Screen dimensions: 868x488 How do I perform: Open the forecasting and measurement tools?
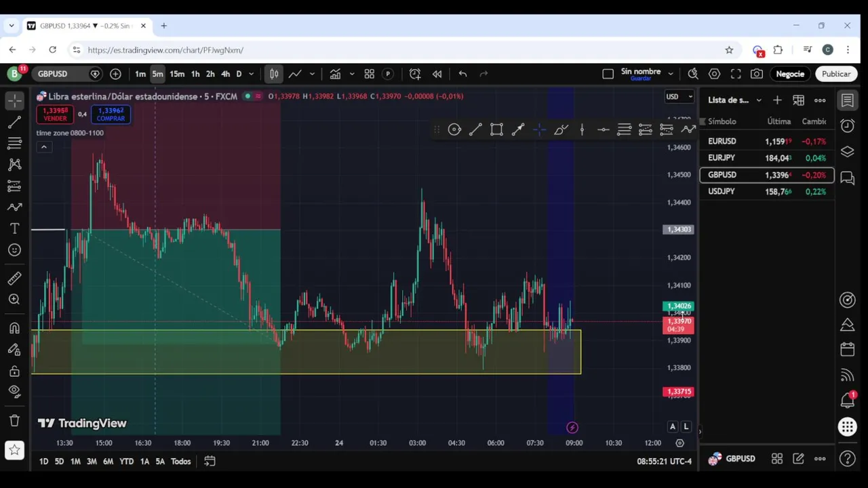click(x=14, y=186)
